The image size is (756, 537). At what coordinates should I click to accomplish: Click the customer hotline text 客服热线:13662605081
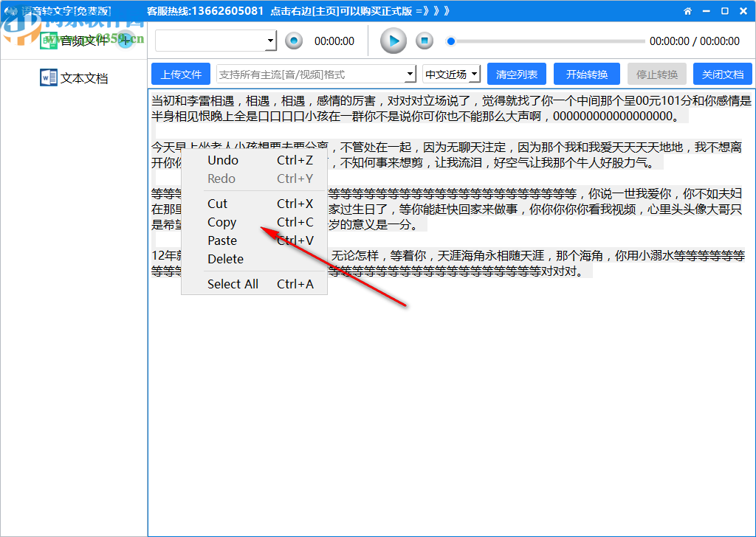click(x=205, y=11)
